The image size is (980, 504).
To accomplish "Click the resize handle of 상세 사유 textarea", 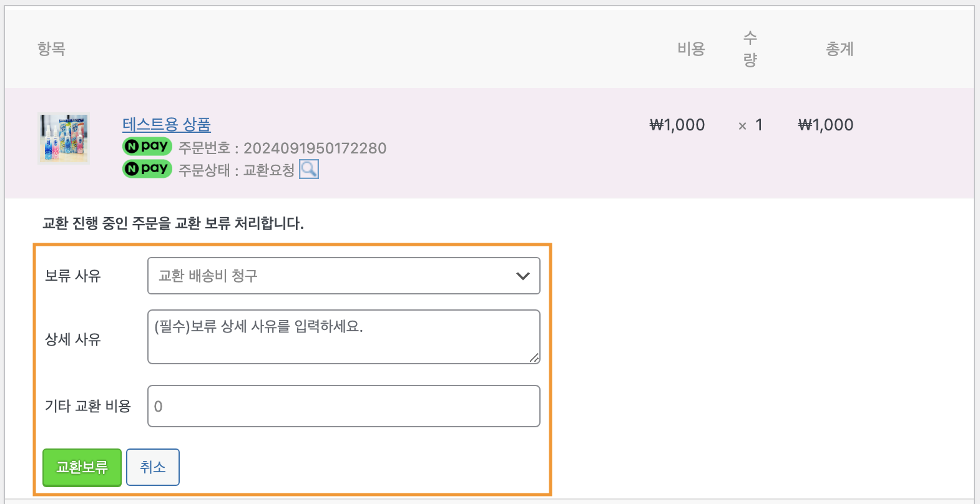I will 534,358.
